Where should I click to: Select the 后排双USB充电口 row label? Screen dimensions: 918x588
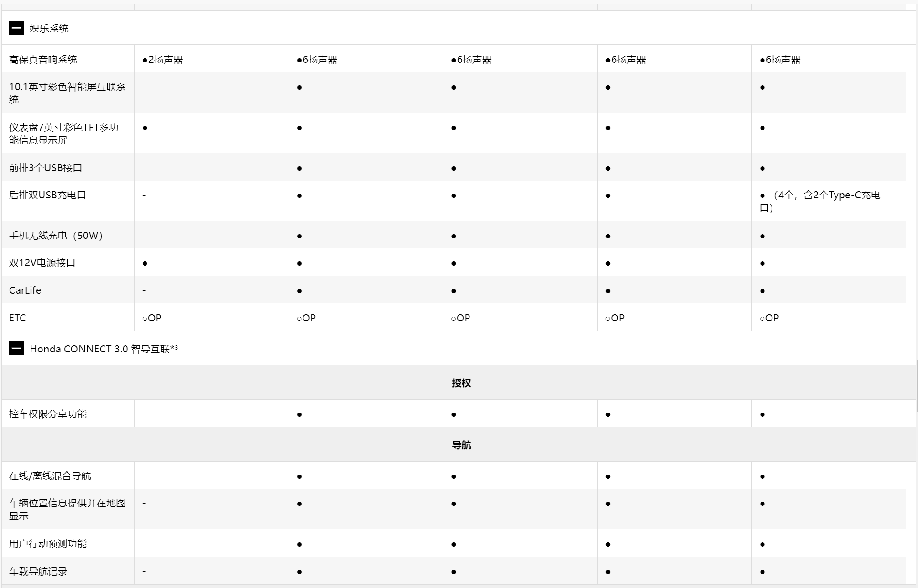pyautogui.click(x=48, y=195)
